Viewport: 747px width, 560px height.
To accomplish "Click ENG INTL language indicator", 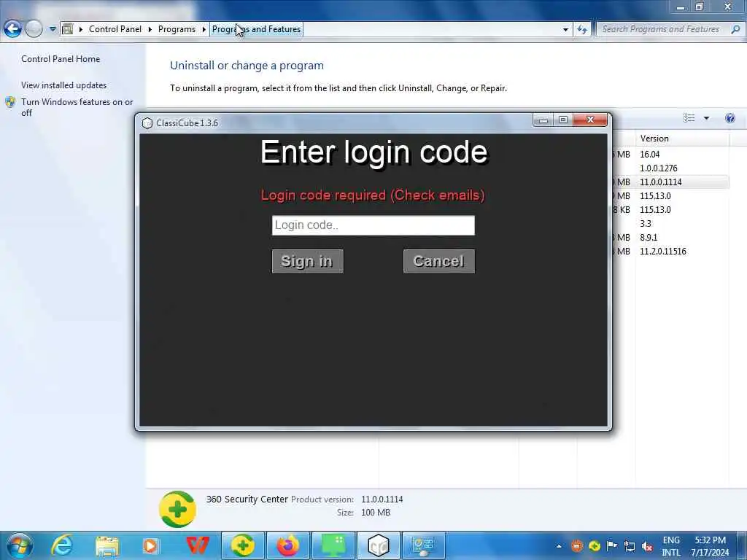I will tap(671, 546).
